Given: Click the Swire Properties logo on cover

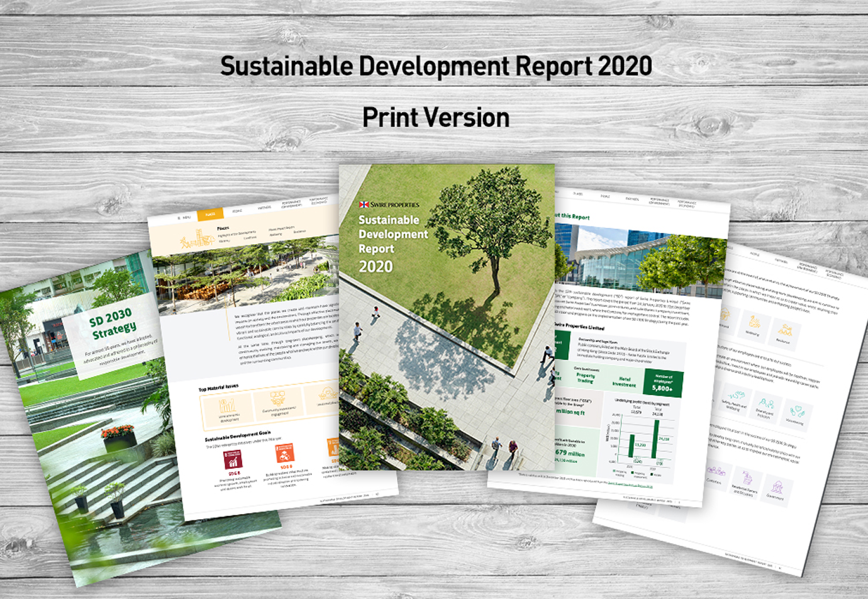Looking at the screenshot, I should point(389,204).
